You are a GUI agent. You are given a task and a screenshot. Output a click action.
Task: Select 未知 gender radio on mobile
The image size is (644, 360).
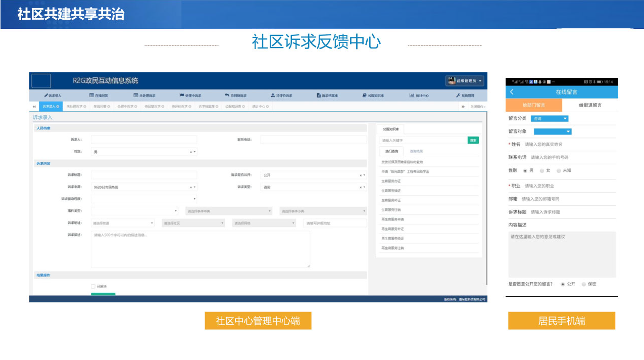559,171
